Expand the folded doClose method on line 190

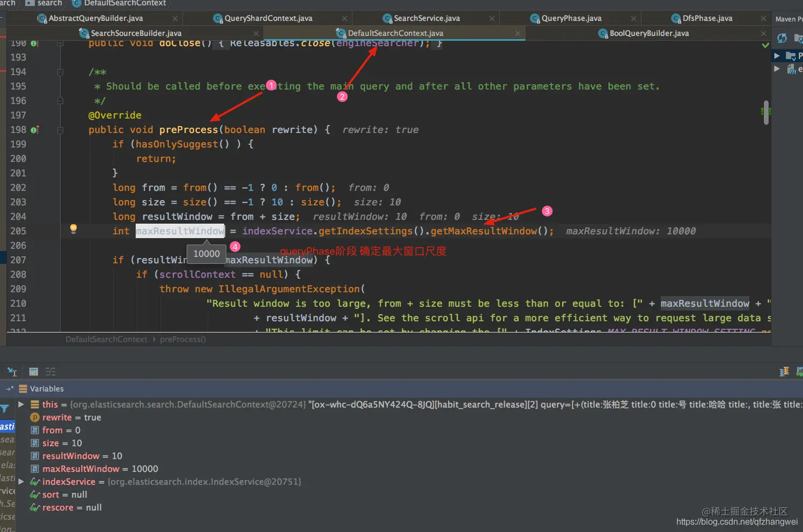tap(60, 43)
